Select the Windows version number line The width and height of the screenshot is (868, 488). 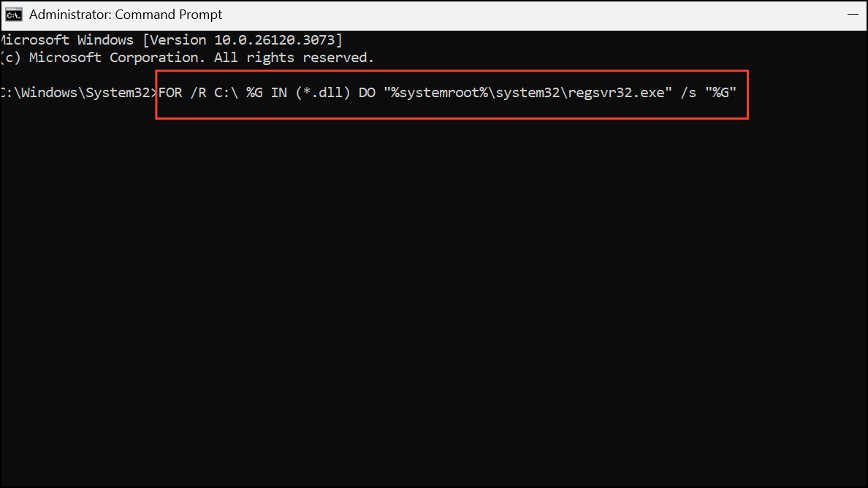click(x=171, y=39)
